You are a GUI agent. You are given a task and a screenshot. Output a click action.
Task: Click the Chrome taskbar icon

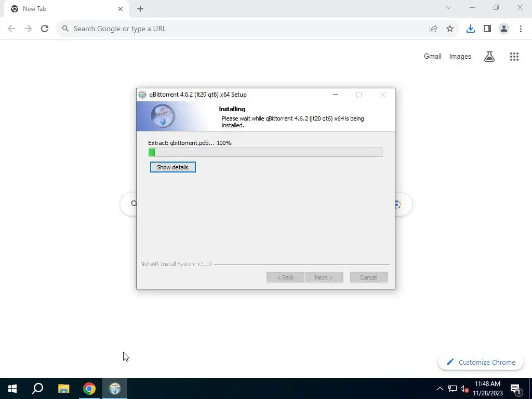(x=89, y=389)
